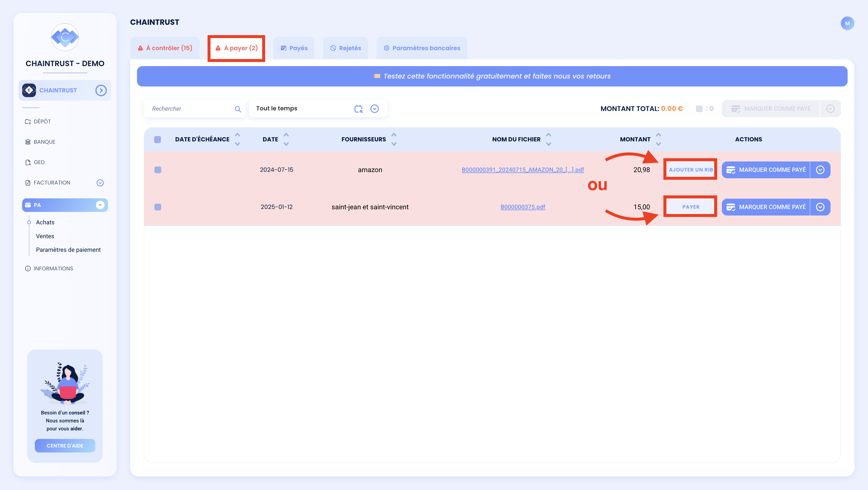The height and width of the screenshot is (490, 868).
Task: Click the Chaintrust company badge icon
Action: click(x=29, y=90)
